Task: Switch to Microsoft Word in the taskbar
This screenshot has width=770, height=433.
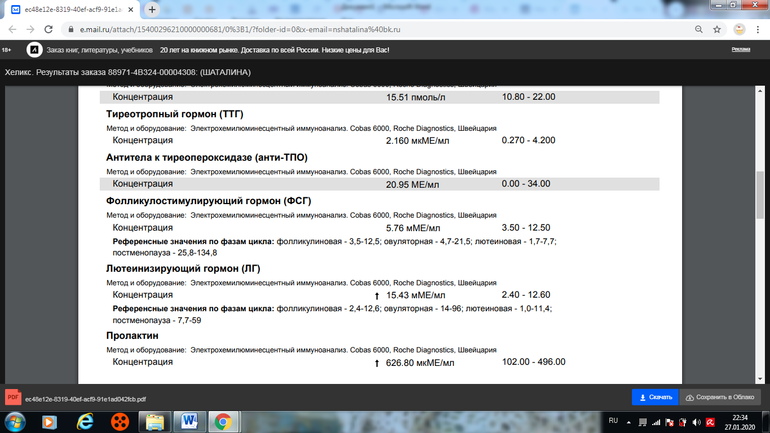Action: (189, 422)
